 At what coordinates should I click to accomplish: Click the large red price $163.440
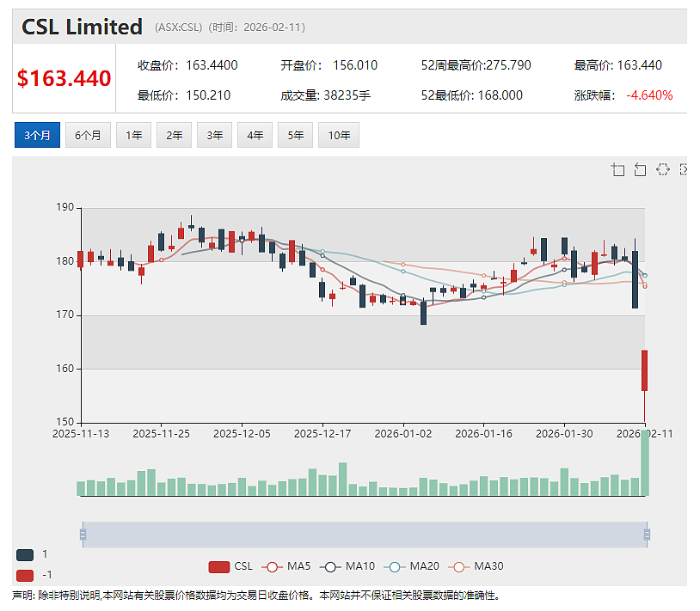pos(64,78)
